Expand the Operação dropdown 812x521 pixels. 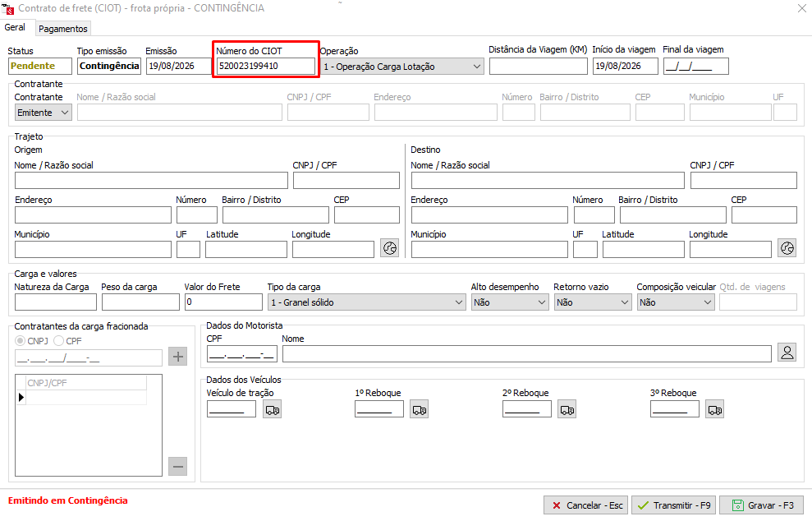click(401, 67)
